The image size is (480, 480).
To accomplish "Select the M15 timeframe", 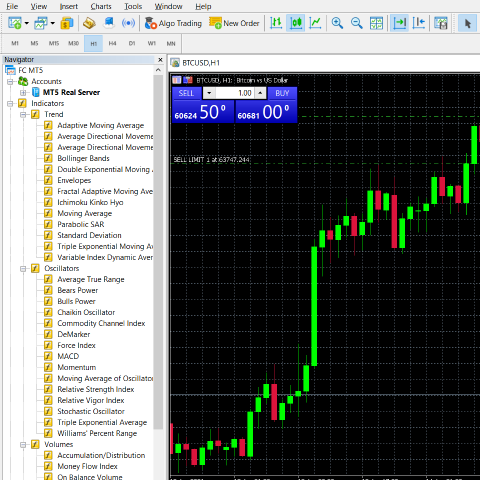I will tap(54, 43).
